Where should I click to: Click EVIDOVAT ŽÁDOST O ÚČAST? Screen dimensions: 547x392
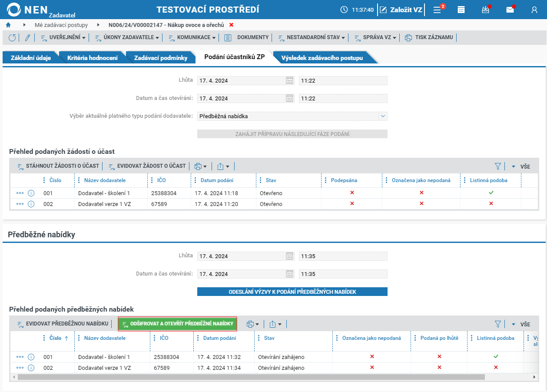coord(147,166)
